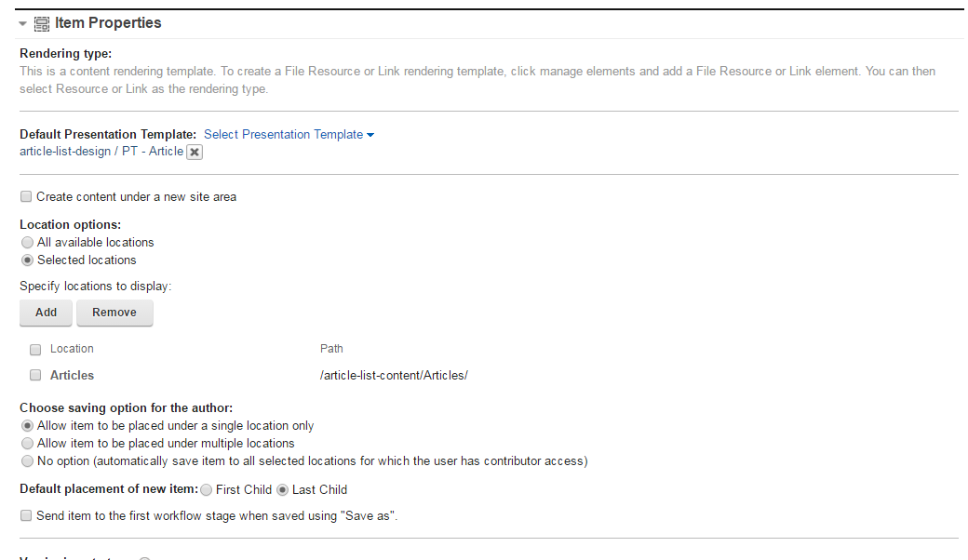Screen dimensions: 968x560
Task: Check the header Location select-all checkbox
Action: pyautogui.click(x=35, y=350)
